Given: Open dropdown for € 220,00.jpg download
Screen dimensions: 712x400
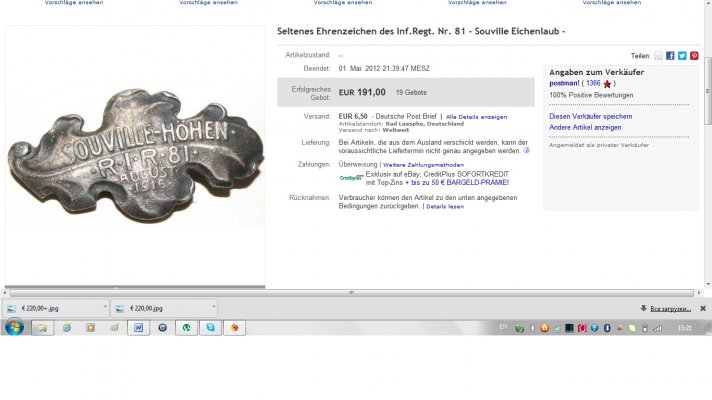Looking at the screenshot, I should [213, 307].
